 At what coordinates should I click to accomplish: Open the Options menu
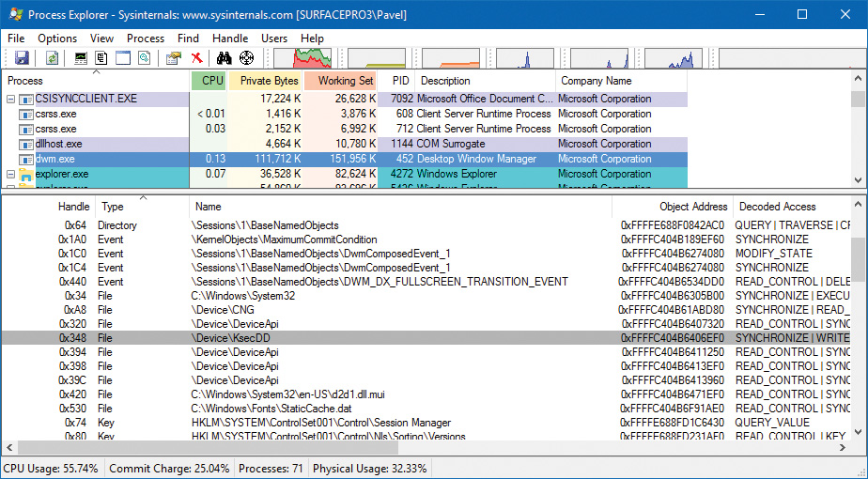click(x=57, y=39)
